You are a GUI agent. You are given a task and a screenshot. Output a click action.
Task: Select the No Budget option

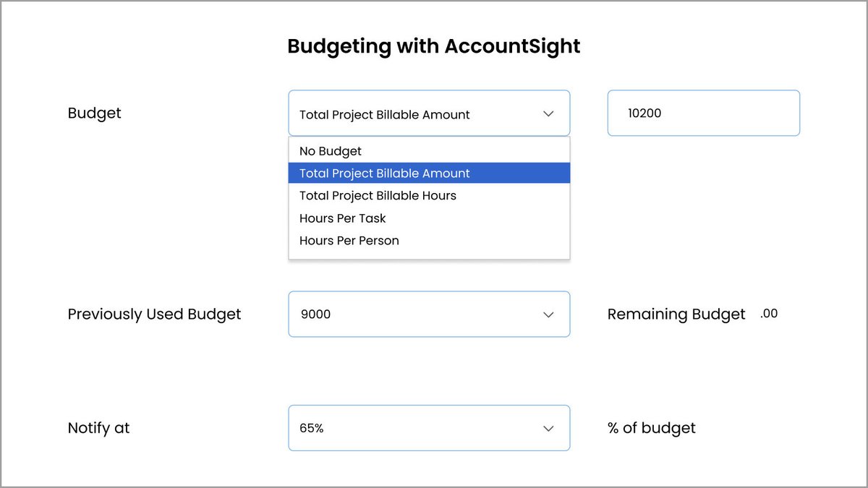click(x=429, y=151)
